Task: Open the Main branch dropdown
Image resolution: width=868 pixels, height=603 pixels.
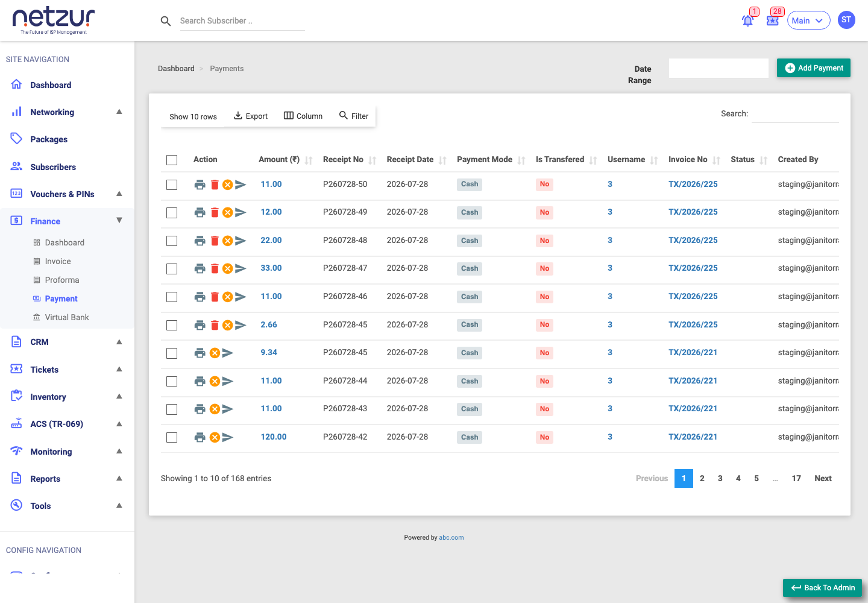Action: pos(808,21)
